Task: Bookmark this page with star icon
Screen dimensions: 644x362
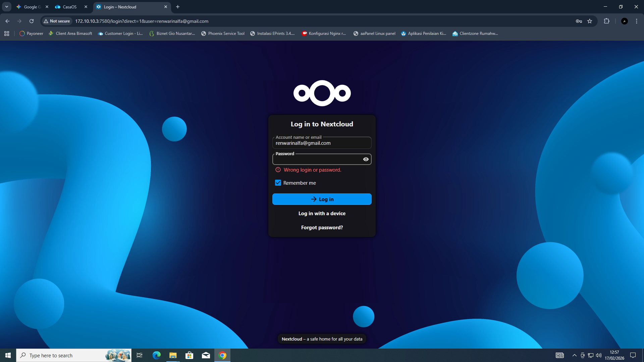Action: 590,21
